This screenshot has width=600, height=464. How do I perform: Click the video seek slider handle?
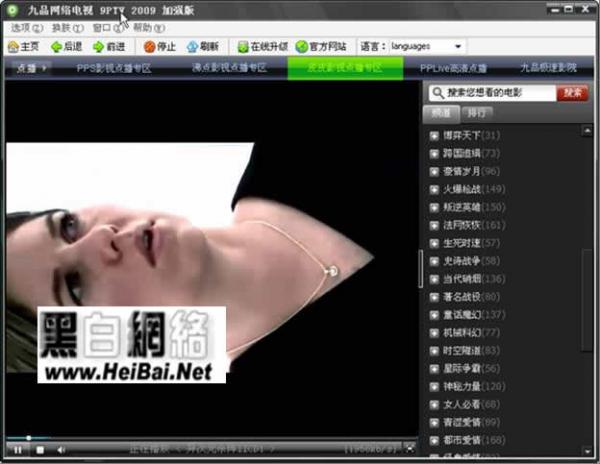pyautogui.click(x=29, y=438)
